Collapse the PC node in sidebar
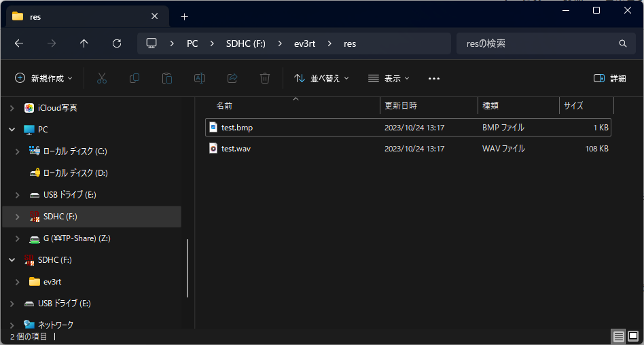The image size is (644, 345). click(x=12, y=130)
